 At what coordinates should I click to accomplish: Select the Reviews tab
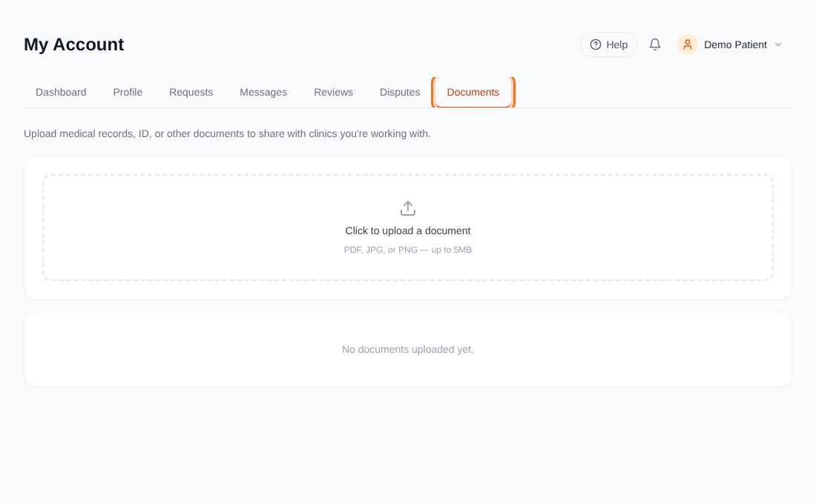[x=333, y=92]
